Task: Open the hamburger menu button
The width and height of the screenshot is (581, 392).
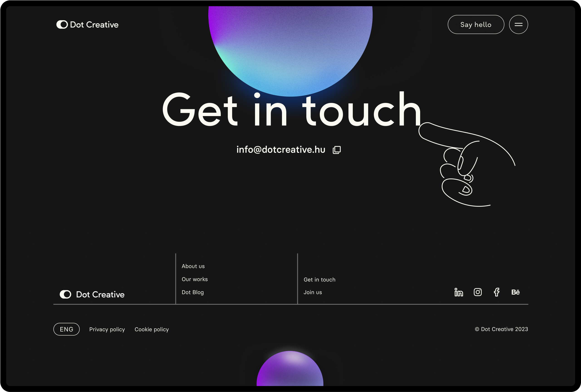Action: 519,24
